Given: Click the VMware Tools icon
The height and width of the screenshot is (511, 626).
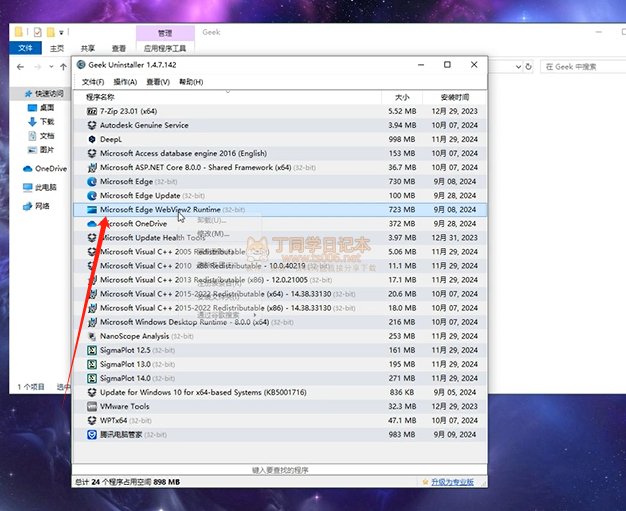Looking at the screenshot, I should pyautogui.click(x=92, y=406).
